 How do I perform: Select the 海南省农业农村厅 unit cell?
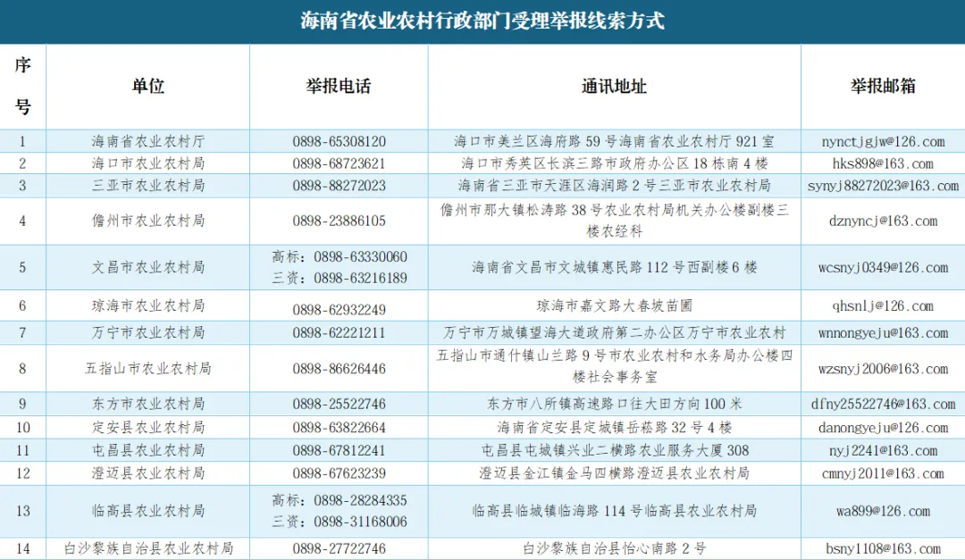(x=148, y=141)
